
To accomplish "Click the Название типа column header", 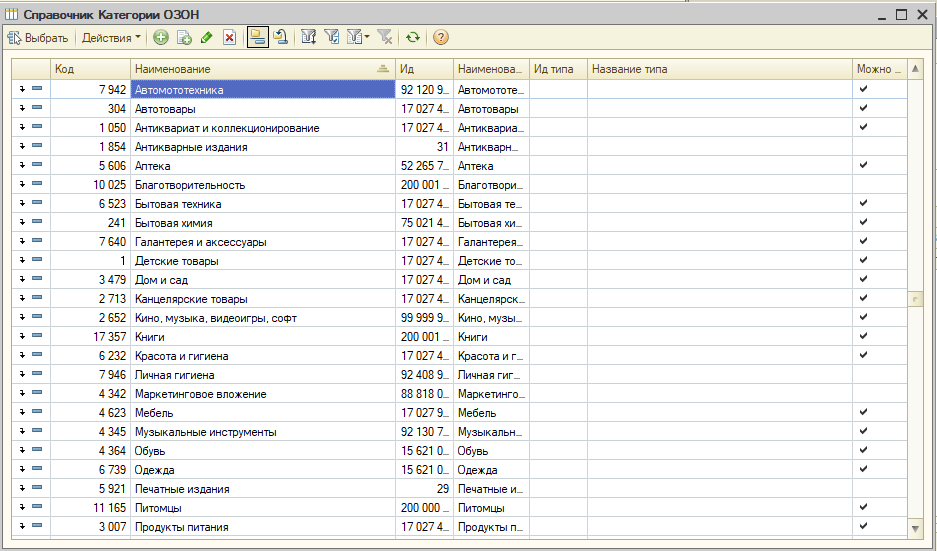I will 719,69.
